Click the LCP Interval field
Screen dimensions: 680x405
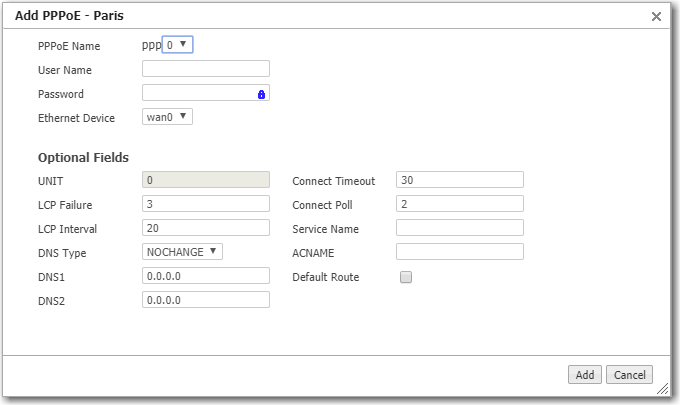[206, 228]
